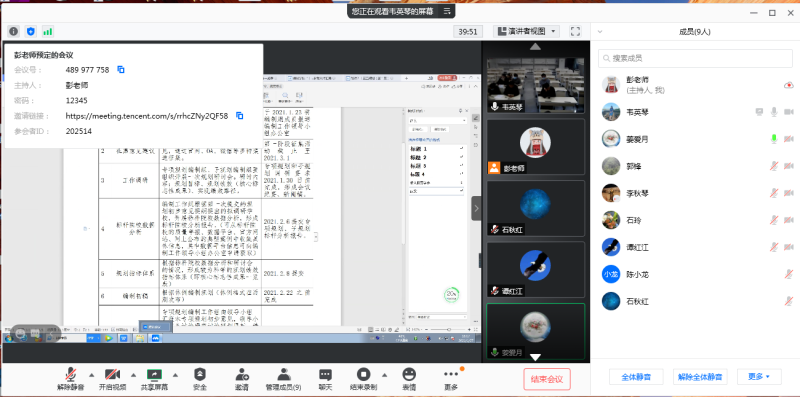Open the blue security shield icon
800x397 pixels.
click(x=31, y=32)
